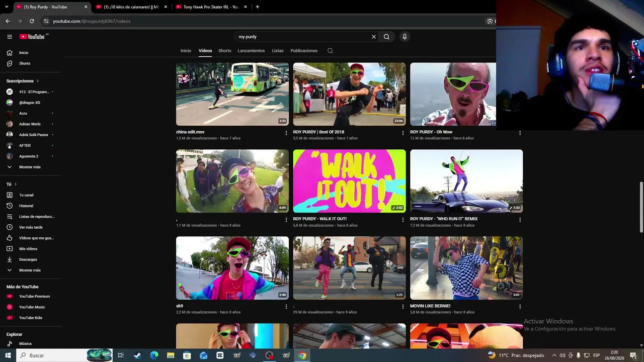644x362 pixels.
Task: Open the Publicaciones channel tab
Action: (x=304, y=51)
